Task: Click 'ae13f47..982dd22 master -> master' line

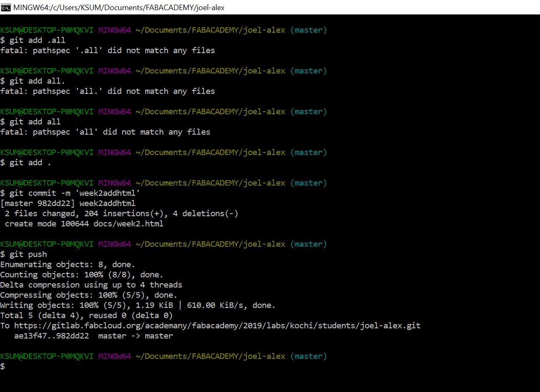Action: [x=93, y=336]
